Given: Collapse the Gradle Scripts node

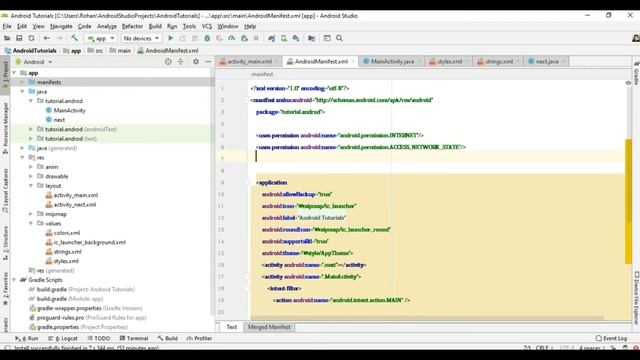Looking at the screenshot, I should pyautogui.click(x=14, y=280).
